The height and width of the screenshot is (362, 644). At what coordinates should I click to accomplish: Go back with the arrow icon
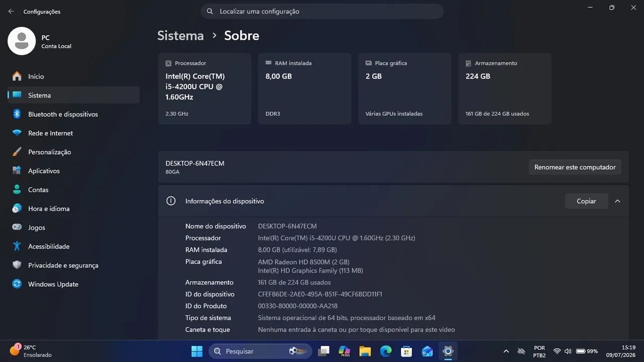point(11,11)
